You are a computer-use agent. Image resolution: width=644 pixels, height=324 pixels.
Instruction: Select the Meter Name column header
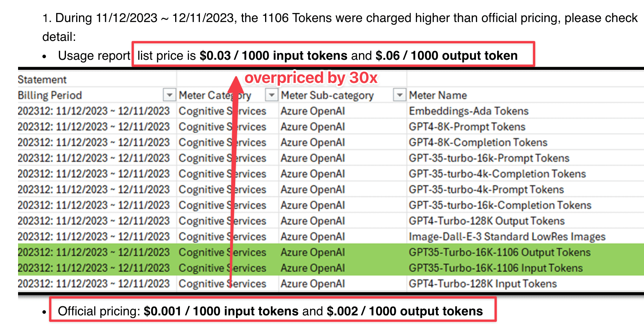tap(438, 95)
